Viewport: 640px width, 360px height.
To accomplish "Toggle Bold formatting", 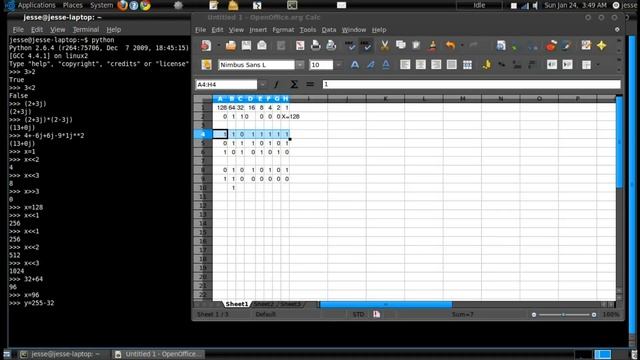I will click(355, 64).
